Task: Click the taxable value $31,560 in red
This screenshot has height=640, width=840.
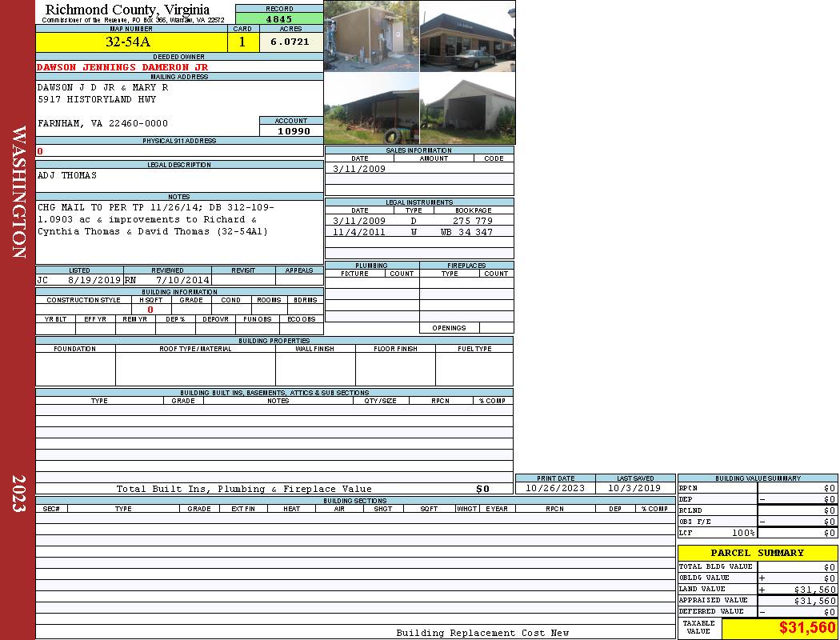Action: point(806,628)
